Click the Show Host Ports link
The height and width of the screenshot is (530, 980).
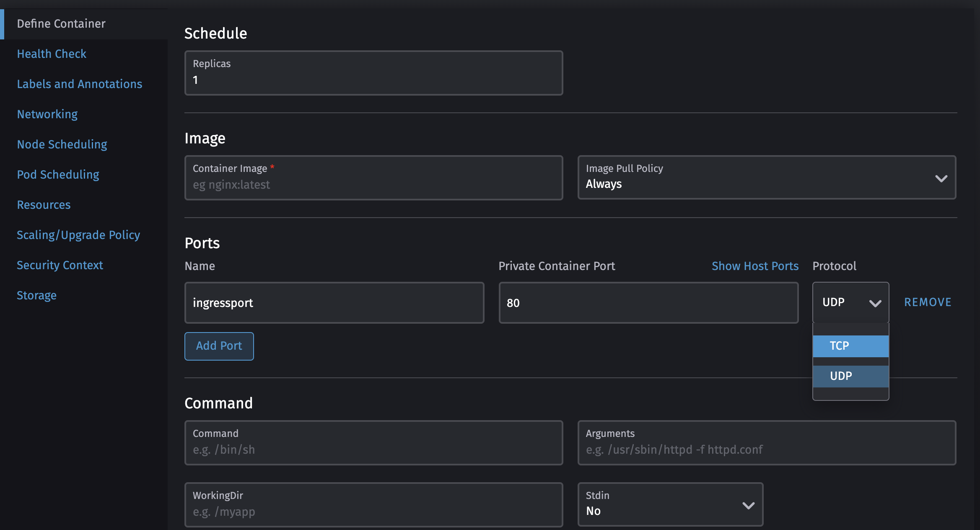point(754,266)
